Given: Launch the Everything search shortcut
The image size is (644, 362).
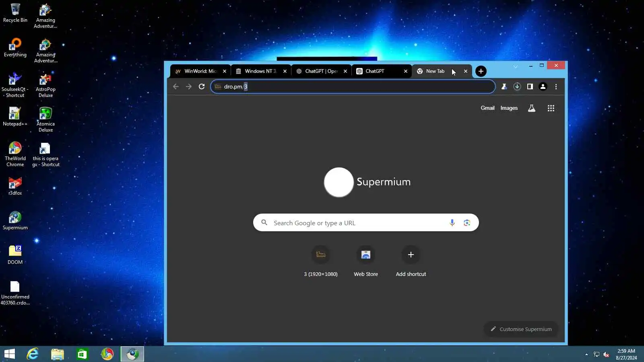Looking at the screenshot, I should (15, 47).
